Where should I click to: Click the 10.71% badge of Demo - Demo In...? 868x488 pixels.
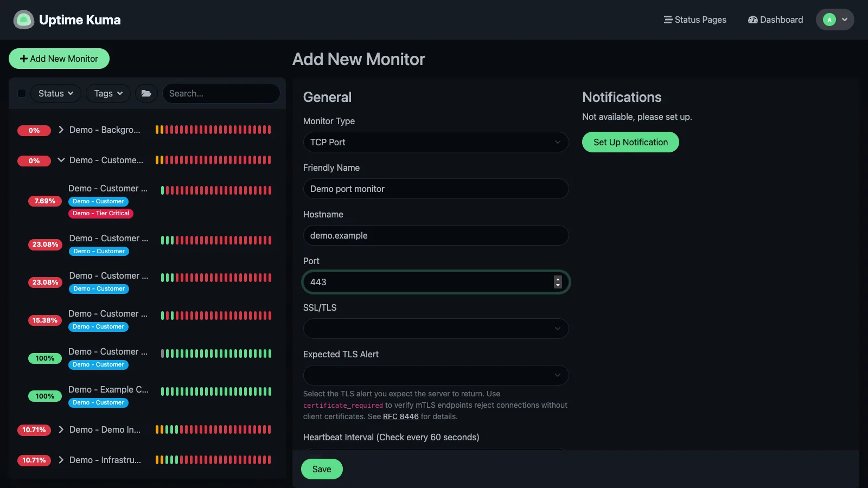click(x=34, y=430)
